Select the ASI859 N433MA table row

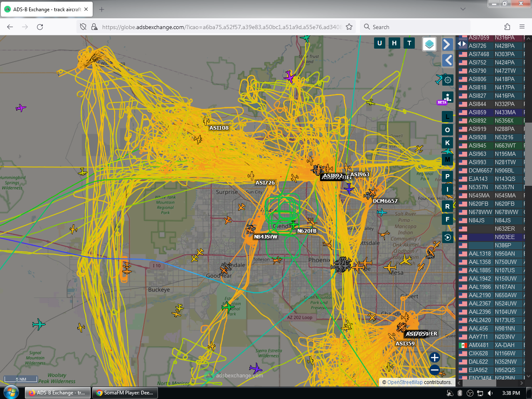[x=491, y=112]
